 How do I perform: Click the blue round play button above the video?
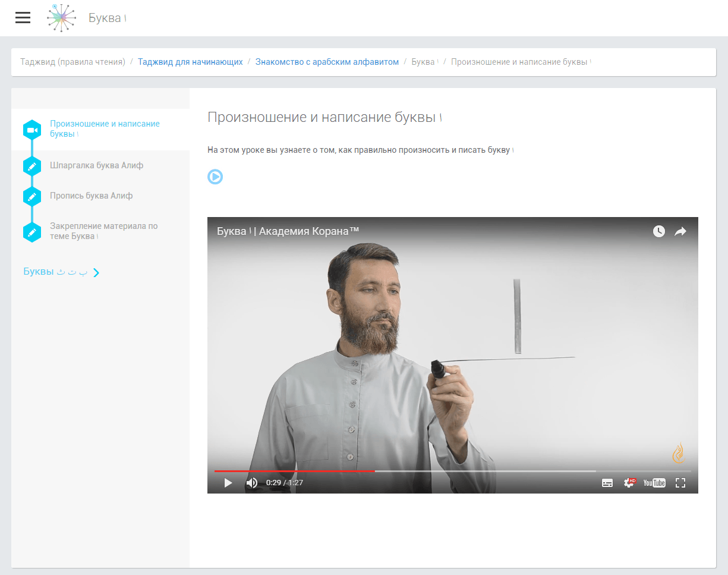[x=215, y=177]
